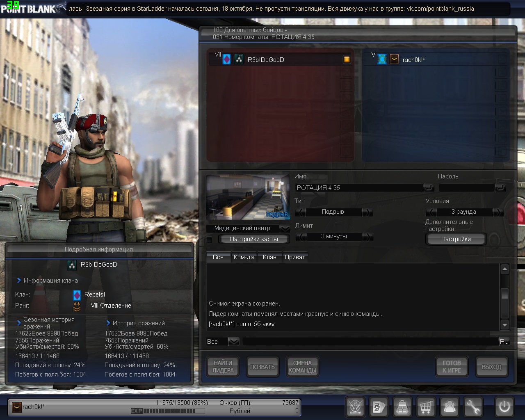Screen dimensions: 525x420
Task: Decrease the 3 раунда condition
Action: tap(431, 212)
